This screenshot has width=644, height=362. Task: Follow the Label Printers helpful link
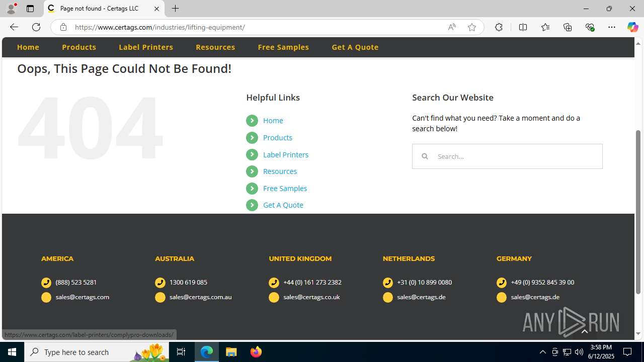pos(286,155)
